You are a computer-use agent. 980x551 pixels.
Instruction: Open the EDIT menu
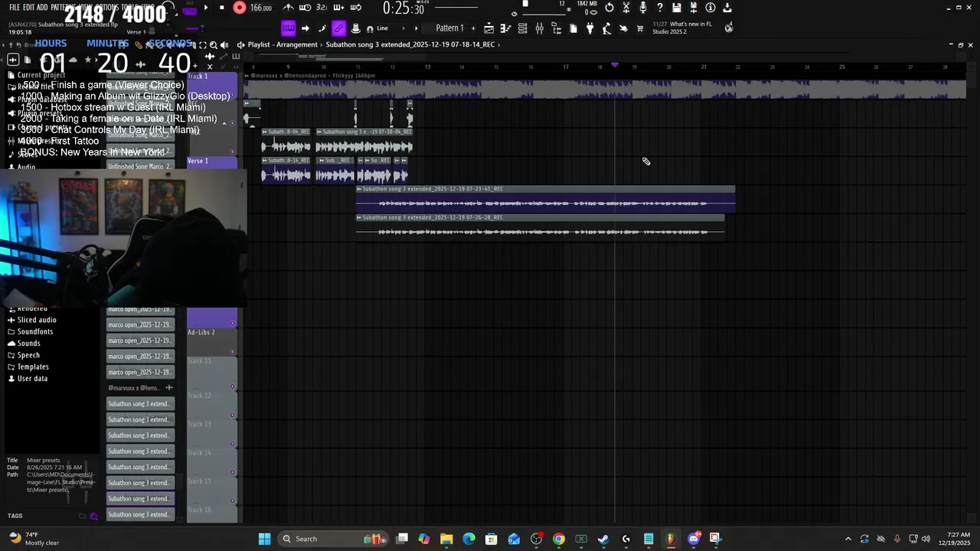click(x=29, y=7)
